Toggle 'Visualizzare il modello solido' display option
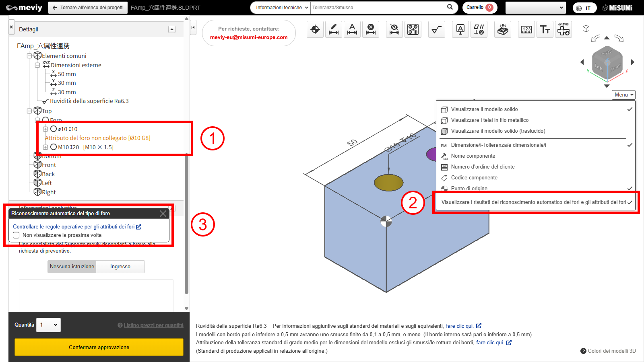Screen dimensions: 644x362 click(484, 109)
